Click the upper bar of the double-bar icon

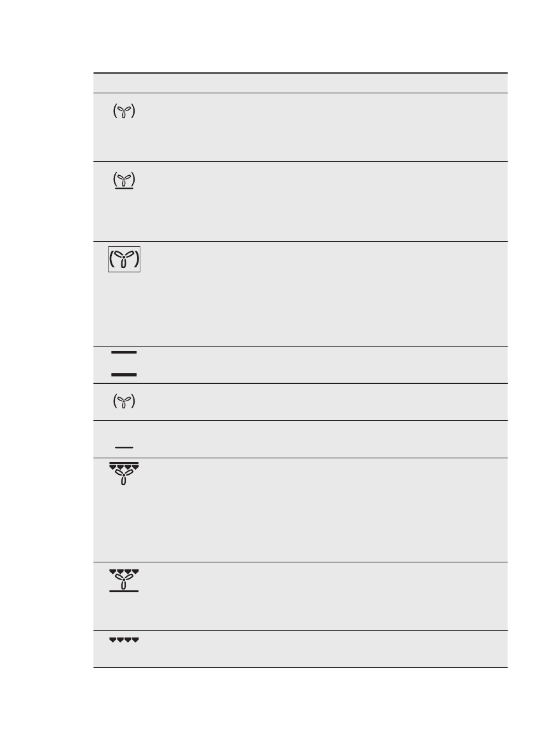[x=125, y=352]
